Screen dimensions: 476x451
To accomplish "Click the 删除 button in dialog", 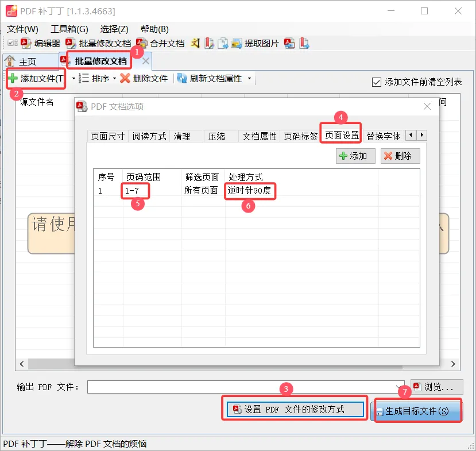I will (x=400, y=156).
